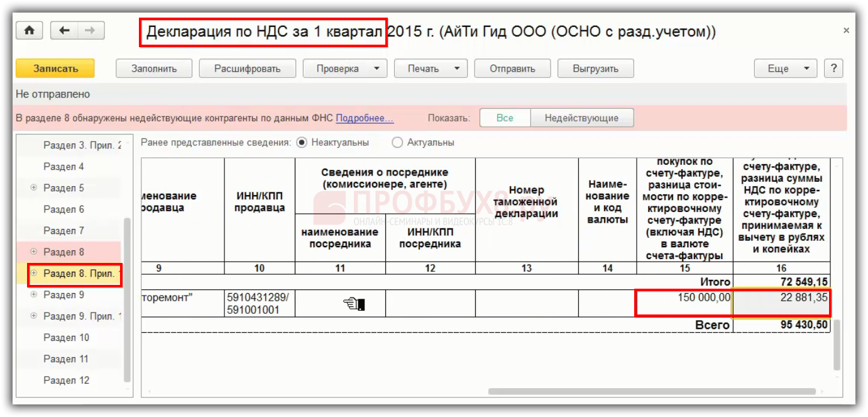Click the Записать button
868x417 pixels.
click(55, 69)
